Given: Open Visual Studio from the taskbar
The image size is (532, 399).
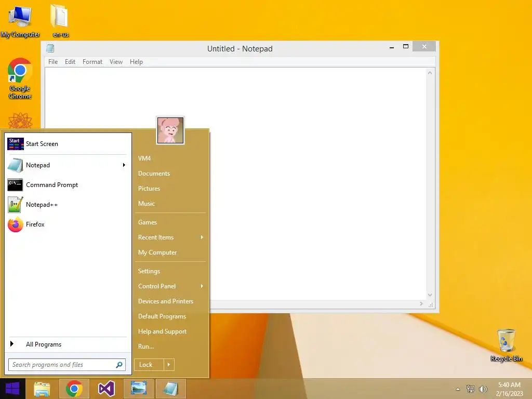Looking at the screenshot, I should click(107, 389).
